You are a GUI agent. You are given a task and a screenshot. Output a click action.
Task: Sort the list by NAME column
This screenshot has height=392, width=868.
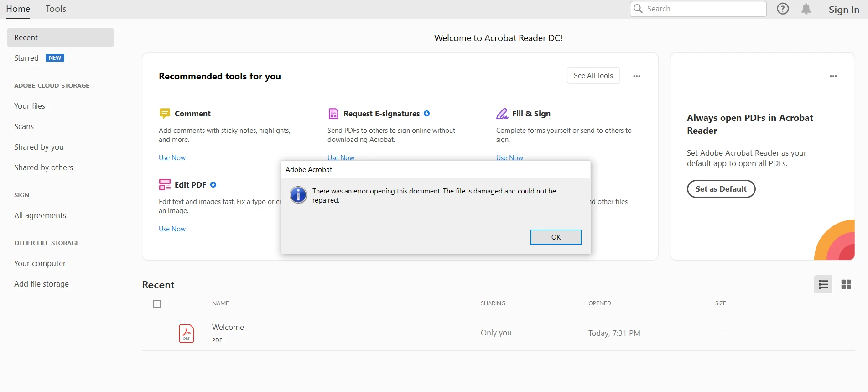point(220,303)
